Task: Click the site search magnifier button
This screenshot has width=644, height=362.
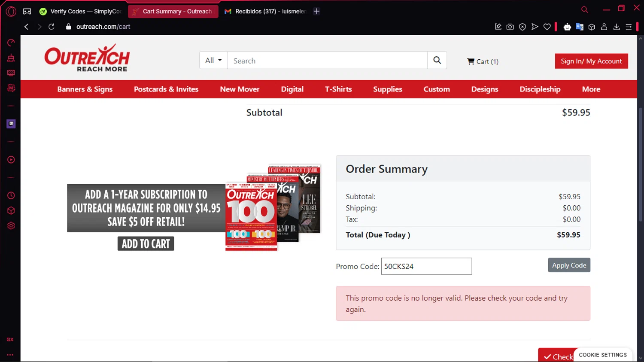Action: click(x=437, y=60)
